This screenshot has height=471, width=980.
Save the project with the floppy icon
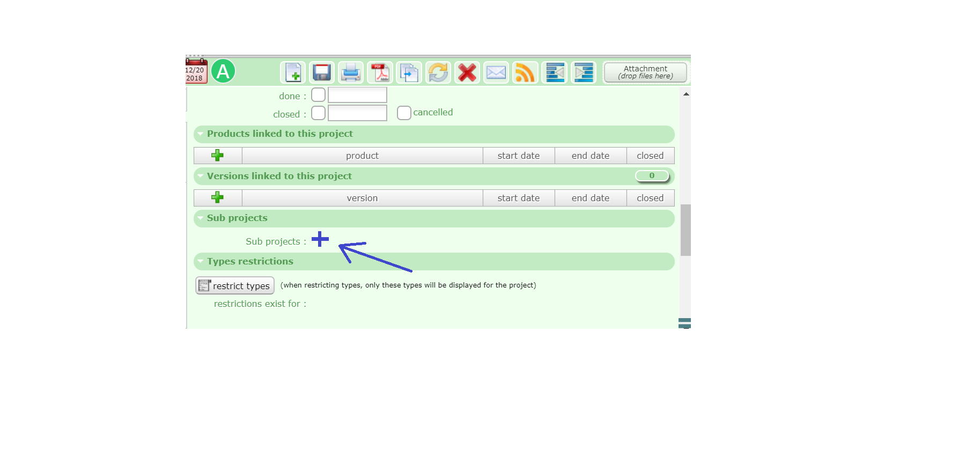click(x=322, y=72)
